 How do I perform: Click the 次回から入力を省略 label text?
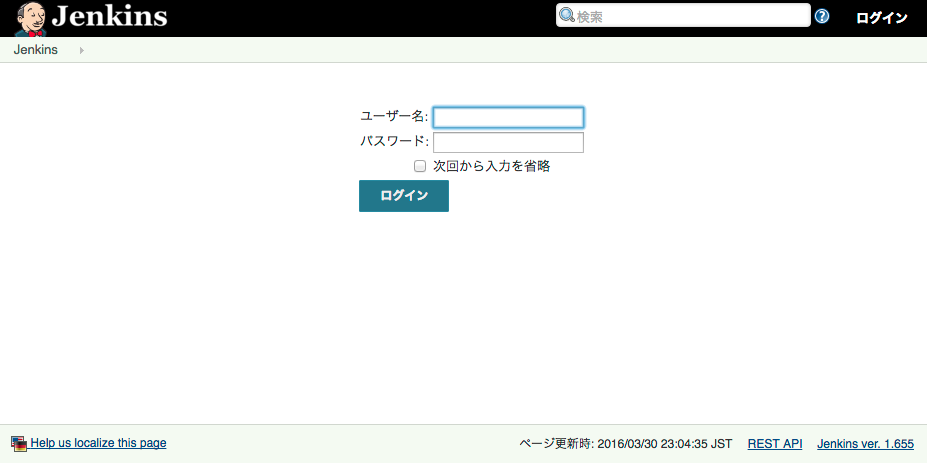pyautogui.click(x=492, y=167)
